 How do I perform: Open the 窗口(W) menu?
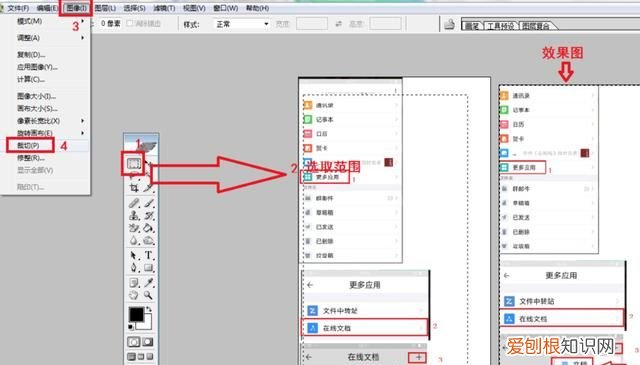[x=225, y=8]
